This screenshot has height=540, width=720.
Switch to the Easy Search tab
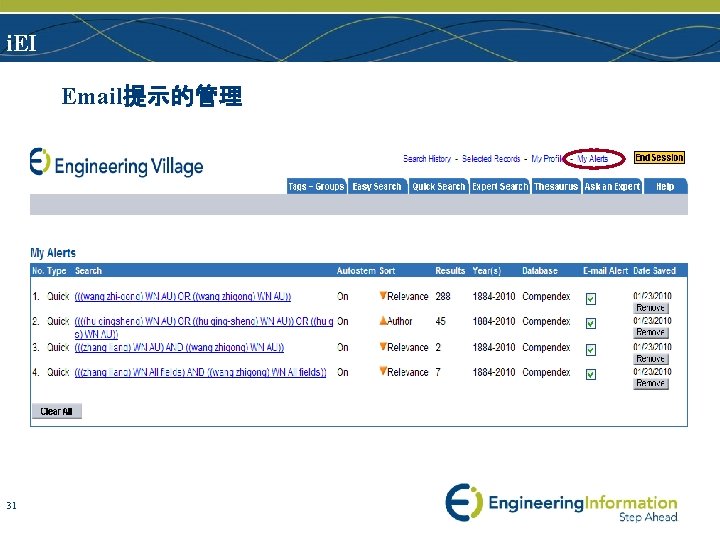click(x=377, y=186)
